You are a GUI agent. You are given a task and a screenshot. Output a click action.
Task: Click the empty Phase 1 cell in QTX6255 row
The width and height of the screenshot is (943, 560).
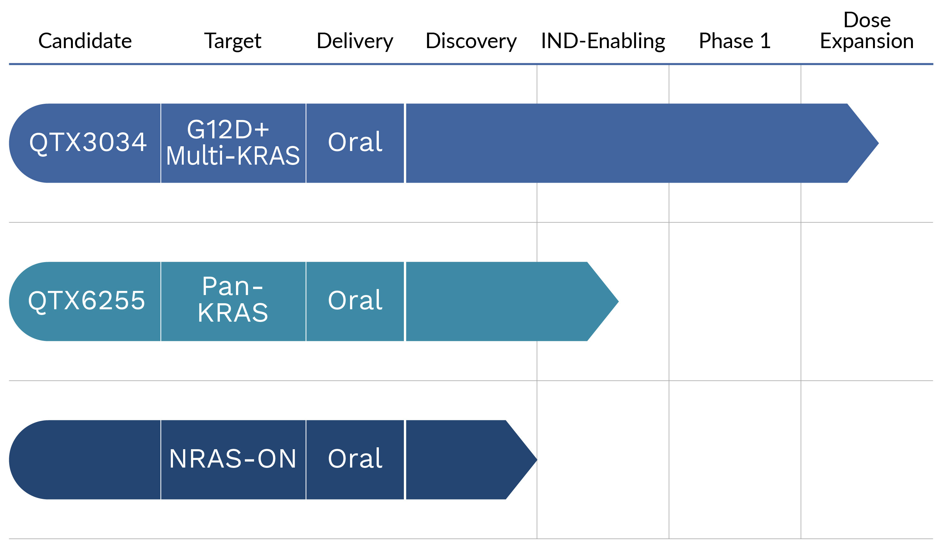click(734, 301)
